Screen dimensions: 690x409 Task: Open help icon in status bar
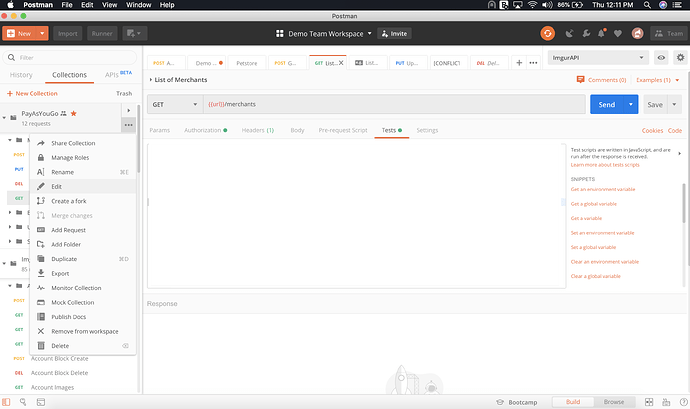pyautogui.click(x=683, y=402)
